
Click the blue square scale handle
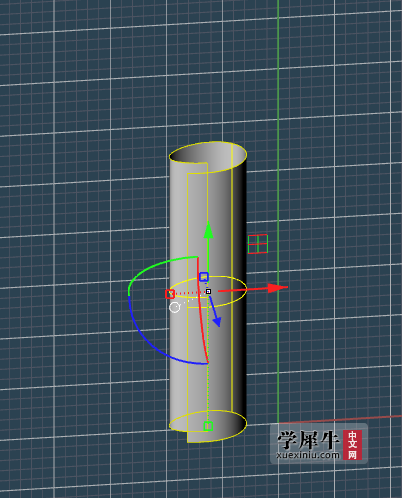tap(204, 277)
